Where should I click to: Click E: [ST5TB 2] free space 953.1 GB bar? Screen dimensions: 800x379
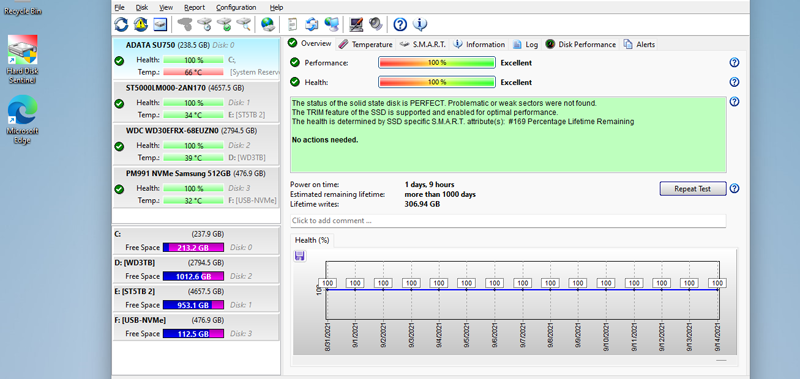(x=193, y=305)
